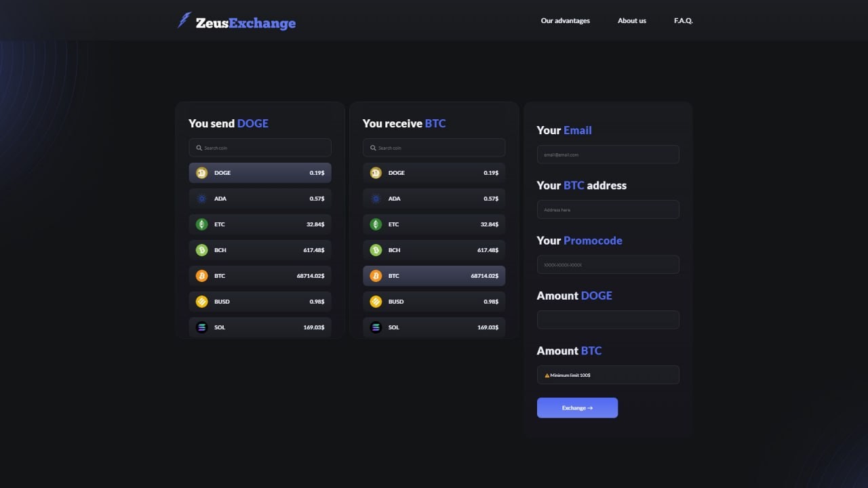The height and width of the screenshot is (488, 868).
Task: Click the BCH label in You receive list
Action: pos(395,250)
